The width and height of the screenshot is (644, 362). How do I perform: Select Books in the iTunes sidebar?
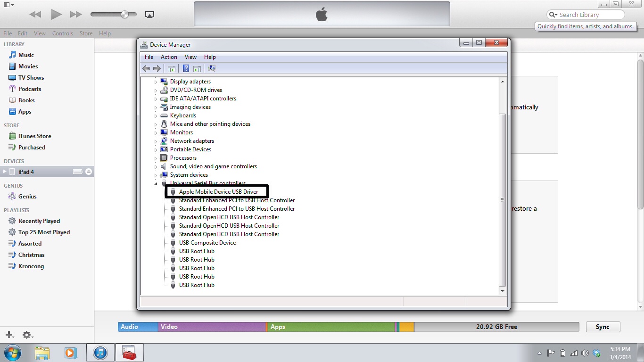click(26, 100)
